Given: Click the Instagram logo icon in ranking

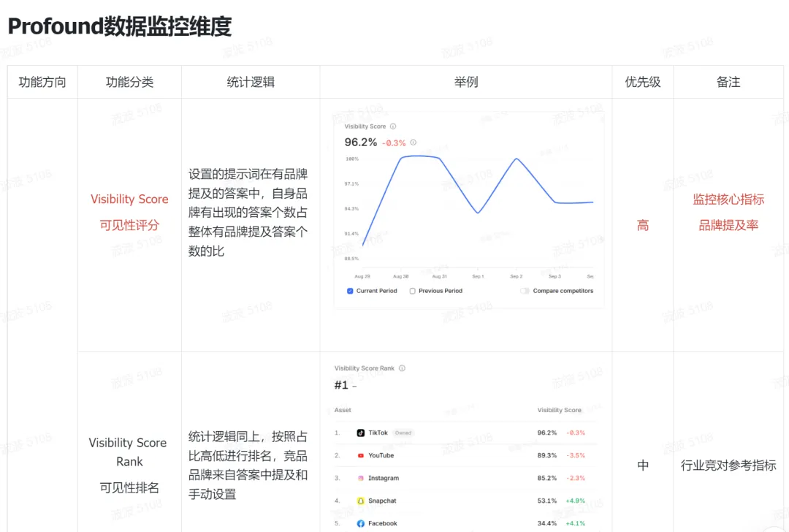Looking at the screenshot, I should [x=361, y=478].
